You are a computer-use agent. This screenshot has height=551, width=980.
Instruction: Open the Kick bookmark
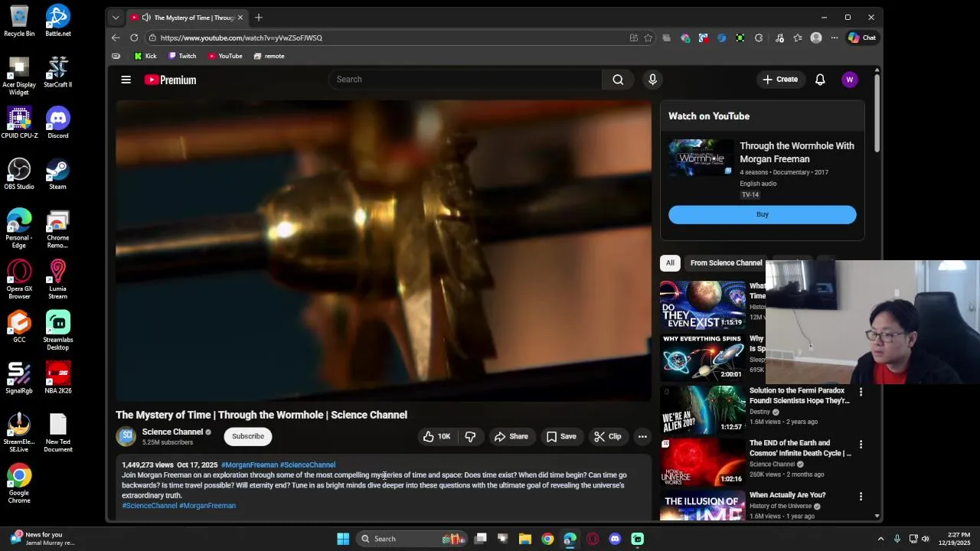(145, 56)
